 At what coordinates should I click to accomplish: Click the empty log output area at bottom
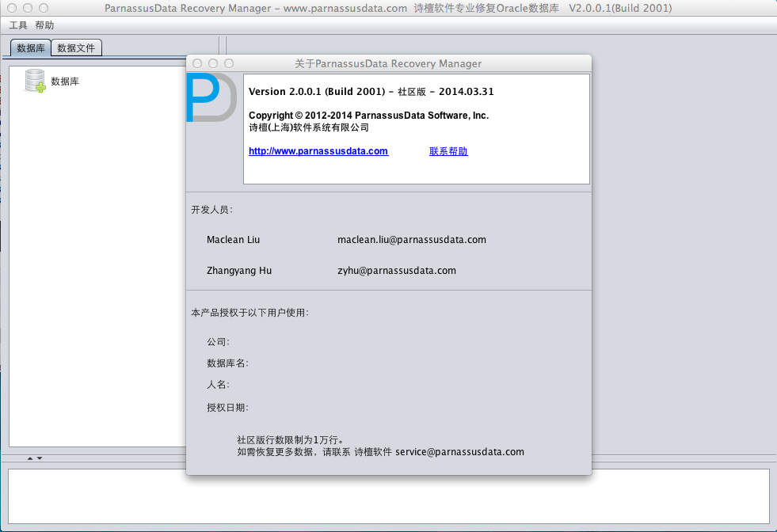click(x=388, y=496)
